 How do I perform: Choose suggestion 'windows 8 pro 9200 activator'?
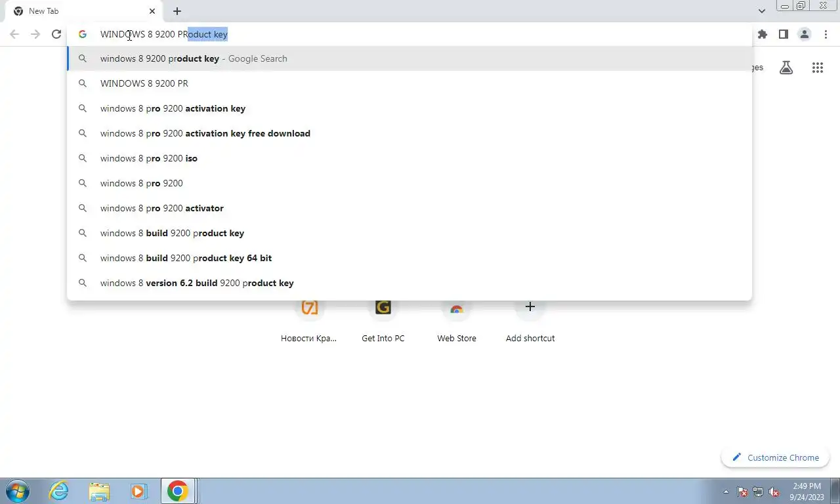pyautogui.click(x=409, y=208)
